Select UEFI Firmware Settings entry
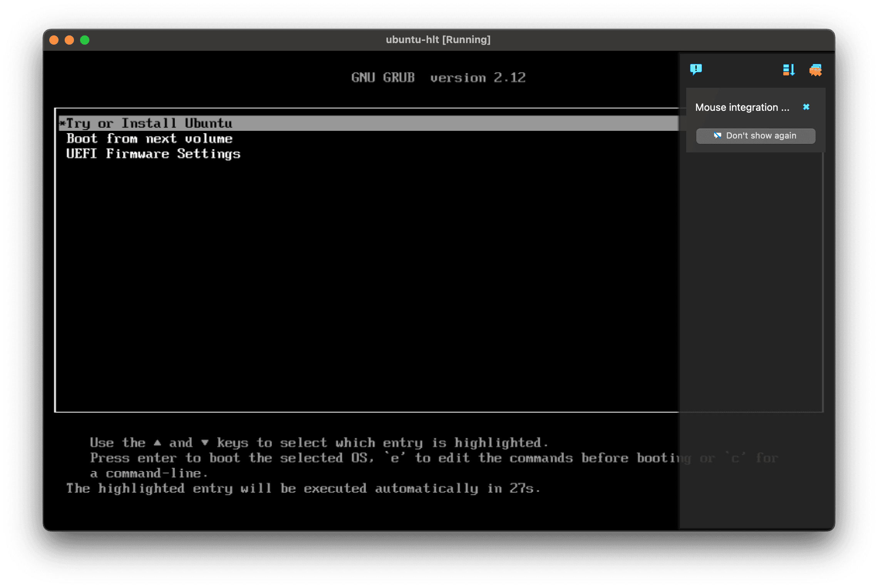Image resolution: width=878 pixels, height=588 pixels. tap(153, 154)
